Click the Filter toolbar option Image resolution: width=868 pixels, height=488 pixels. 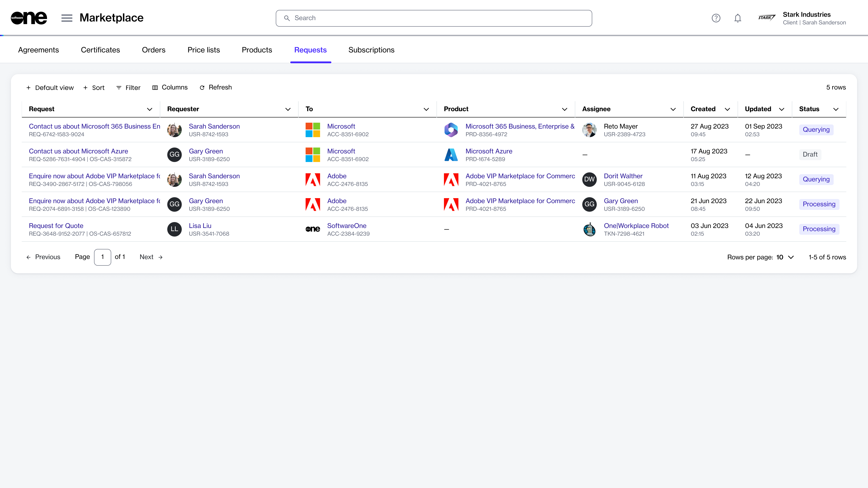[128, 88]
